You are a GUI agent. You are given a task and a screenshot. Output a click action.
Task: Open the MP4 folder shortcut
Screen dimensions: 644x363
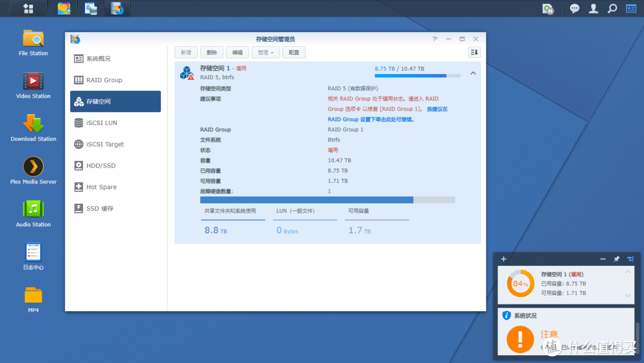(x=33, y=300)
